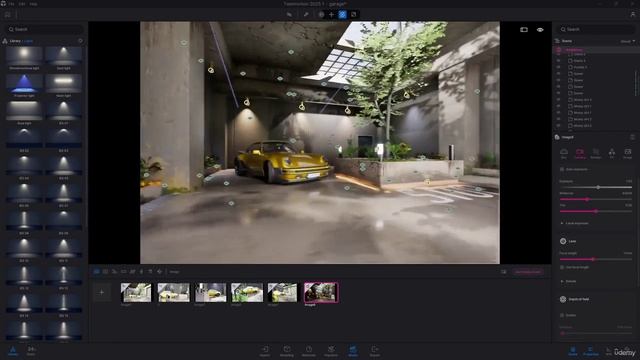Open Populate in the bottom dock
640x360 pixels.
click(331, 351)
